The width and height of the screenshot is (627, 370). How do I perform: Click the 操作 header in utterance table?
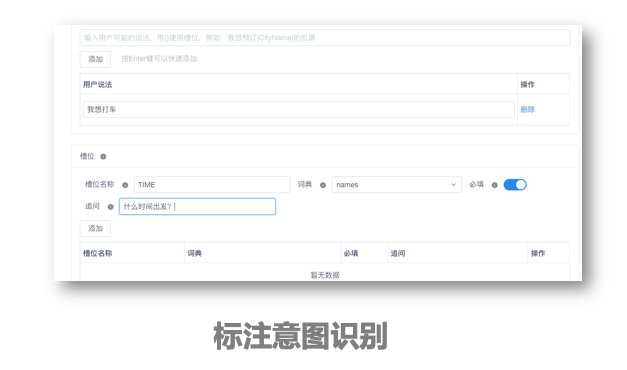pyautogui.click(x=527, y=84)
